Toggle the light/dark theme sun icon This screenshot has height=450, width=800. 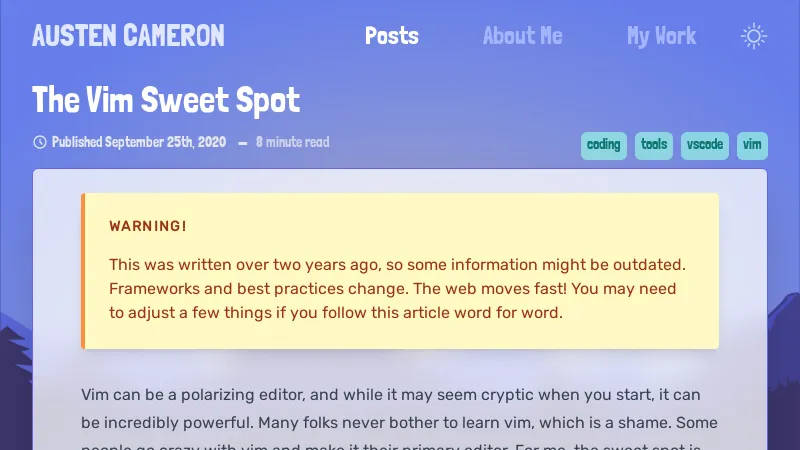click(x=754, y=37)
